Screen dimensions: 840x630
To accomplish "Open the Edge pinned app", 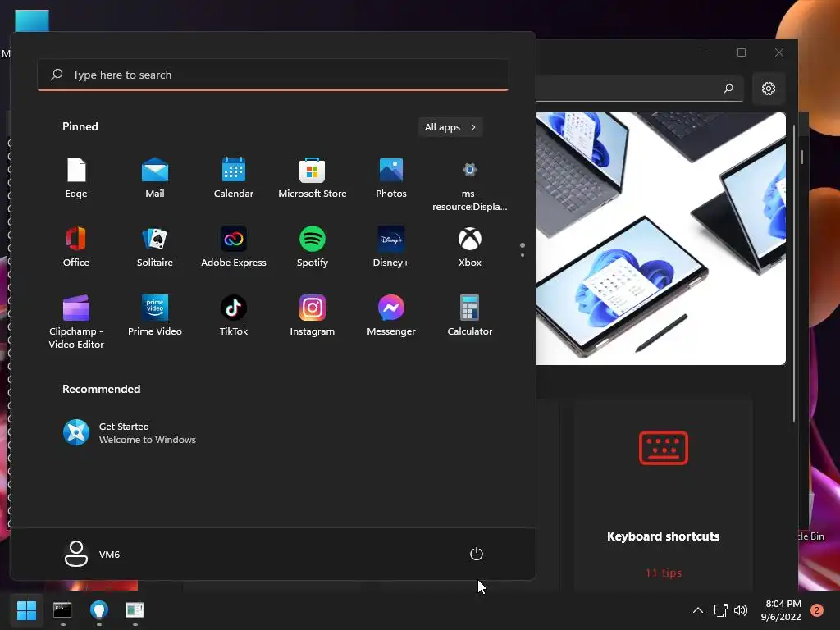I will [76, 178].
